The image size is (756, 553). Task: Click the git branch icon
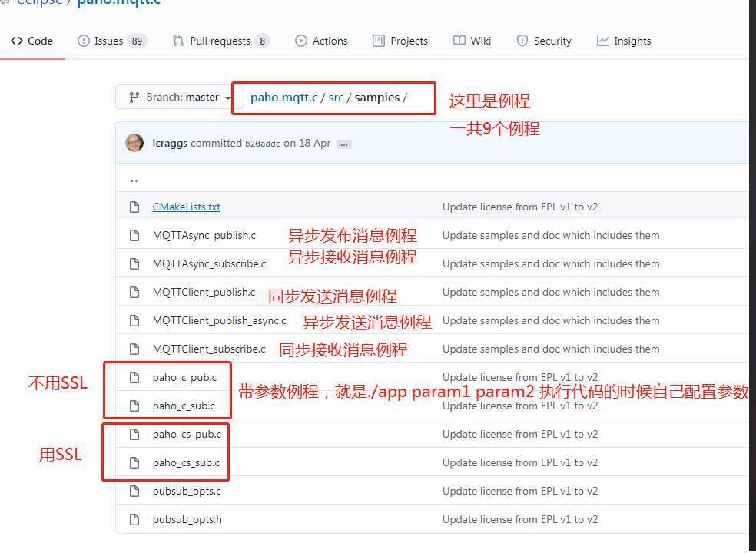(x=134, y=98)
